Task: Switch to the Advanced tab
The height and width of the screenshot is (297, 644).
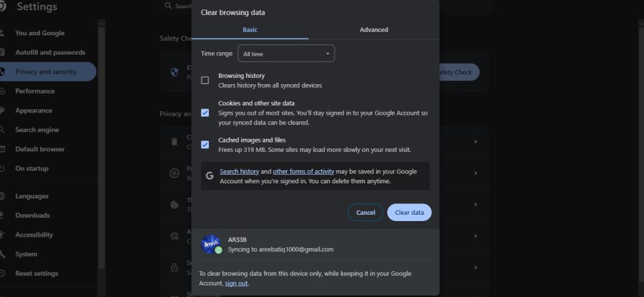Action: [374, 30]
